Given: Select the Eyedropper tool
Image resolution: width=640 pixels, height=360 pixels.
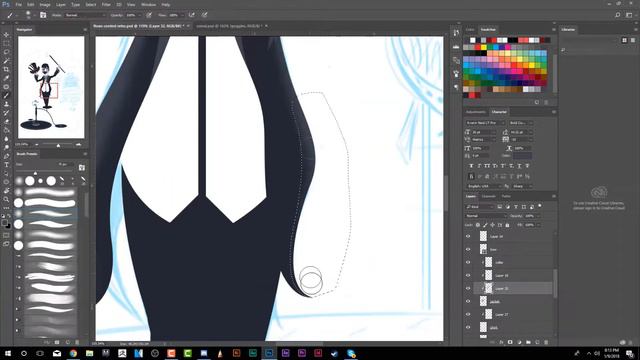Looking at the screenshot, I should [6, 78].
